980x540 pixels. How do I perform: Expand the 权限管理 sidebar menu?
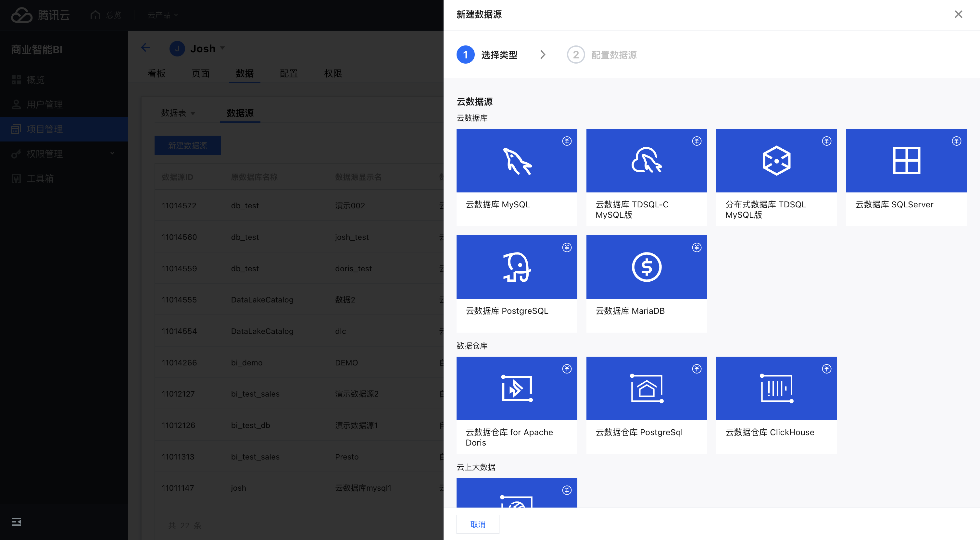(x=112, y=153)
